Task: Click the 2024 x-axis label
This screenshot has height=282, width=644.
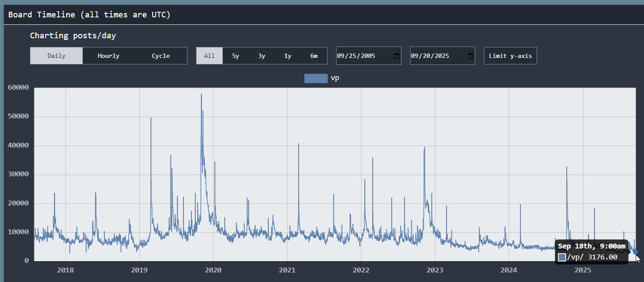Action: 509,270
